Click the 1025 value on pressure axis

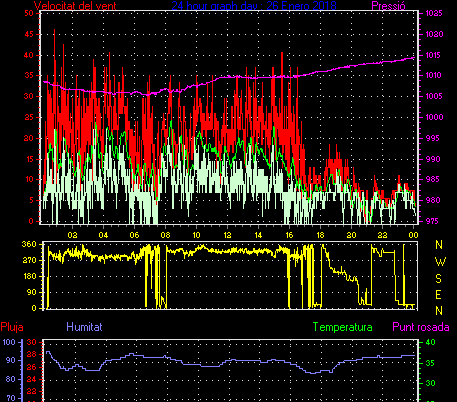pyautogui.click(x=434, y=13)
